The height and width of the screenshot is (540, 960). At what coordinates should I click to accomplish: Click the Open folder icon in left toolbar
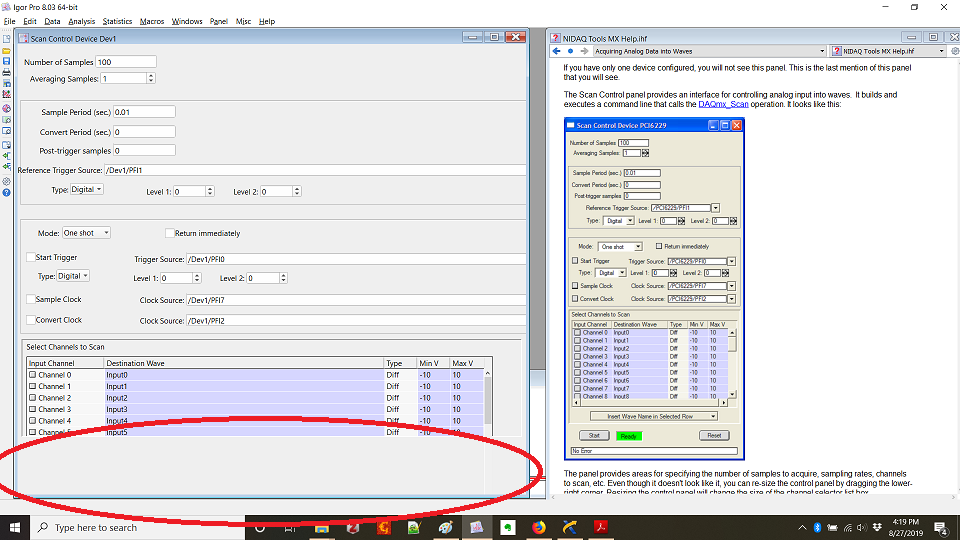pyautogui.click(x=6, y=50)
